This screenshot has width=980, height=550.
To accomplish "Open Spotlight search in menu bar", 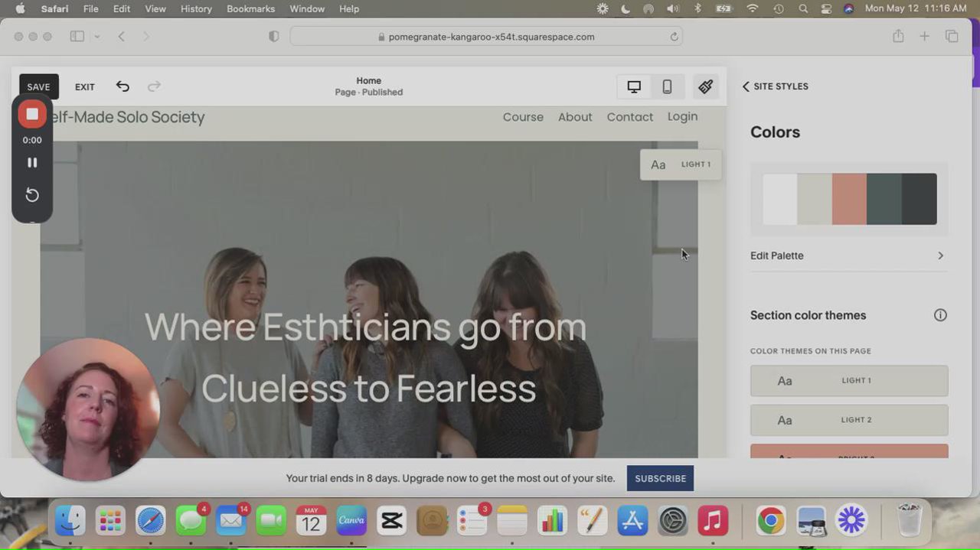I will click(803, 8).
